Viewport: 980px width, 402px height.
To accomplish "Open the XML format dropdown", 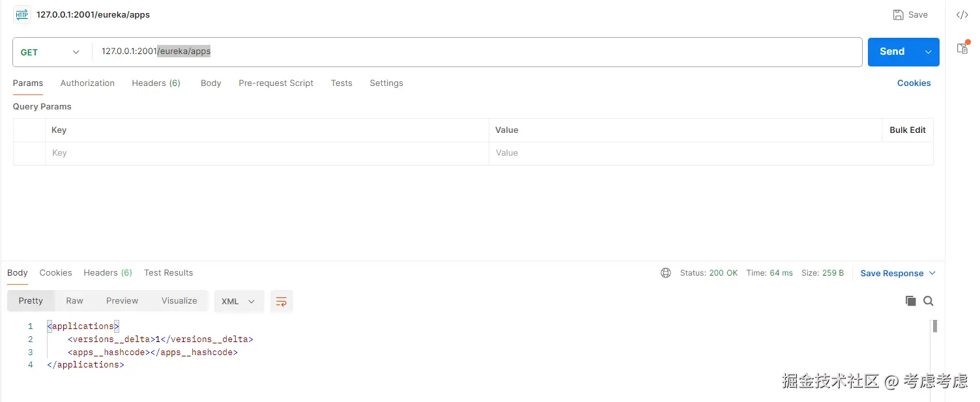I will click(238, 301).
